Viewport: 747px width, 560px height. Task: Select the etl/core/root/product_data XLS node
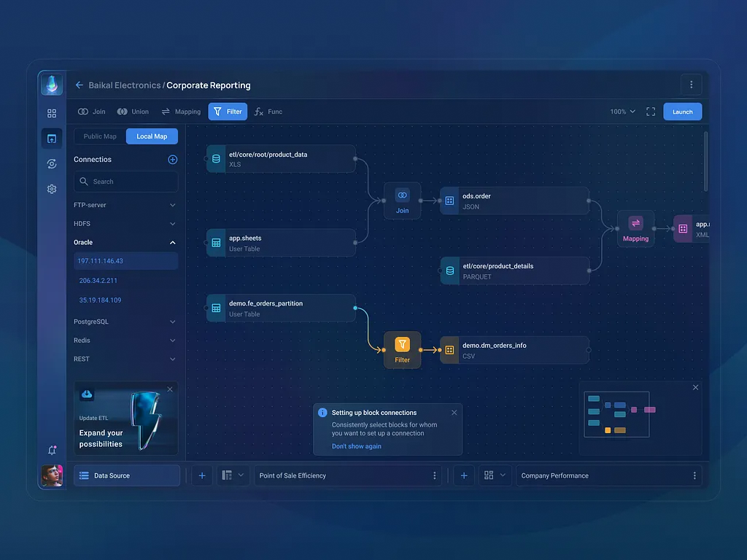[x=281, y=159]
